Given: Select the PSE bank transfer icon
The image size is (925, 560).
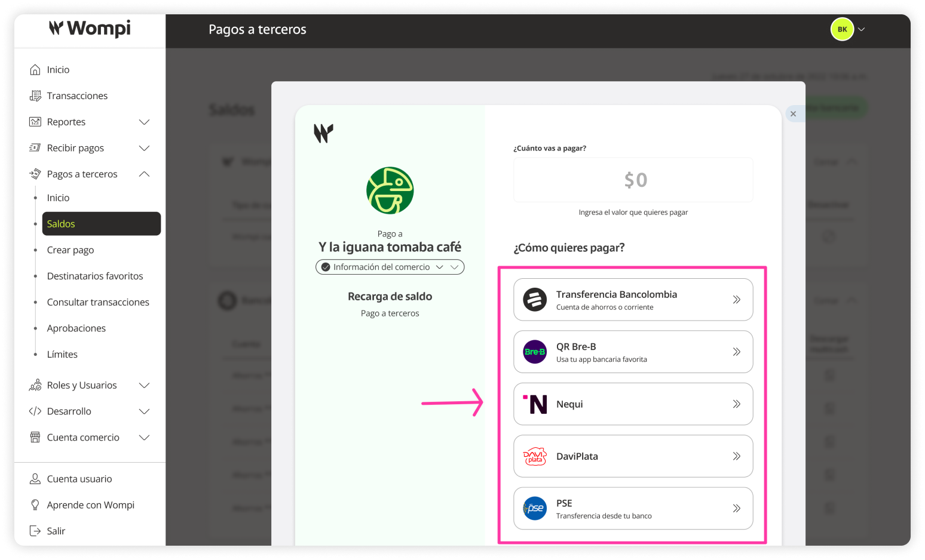Looking at the screenshot, I should [x=535, y=509].
